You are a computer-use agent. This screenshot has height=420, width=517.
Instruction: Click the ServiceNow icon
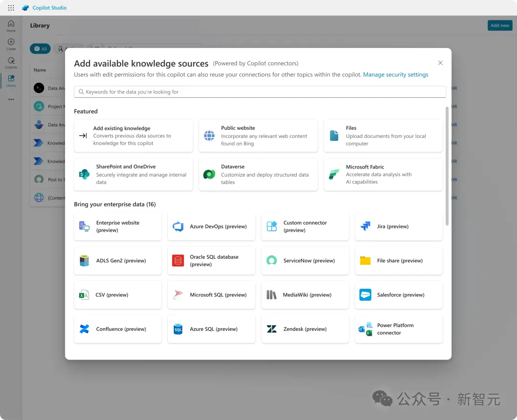pos(272,261)
